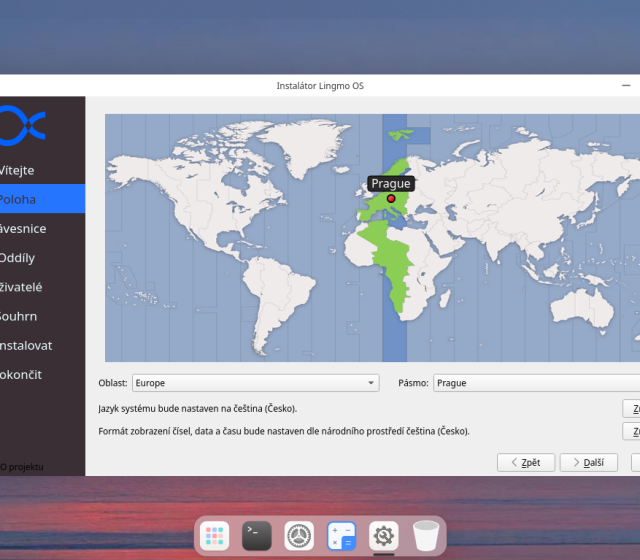
Task: Click North America on the timezone map
Action: pyautogui.click(x=200, y=190)
